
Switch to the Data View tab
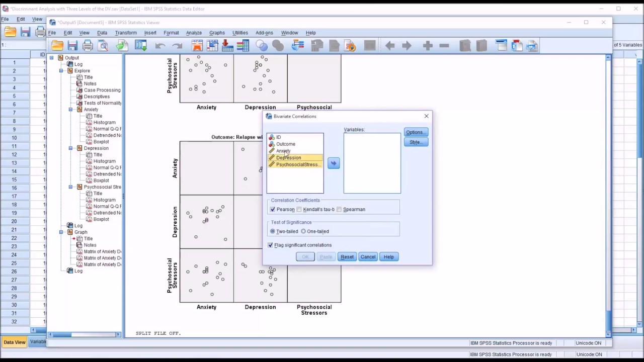click(x=14, y=342)
